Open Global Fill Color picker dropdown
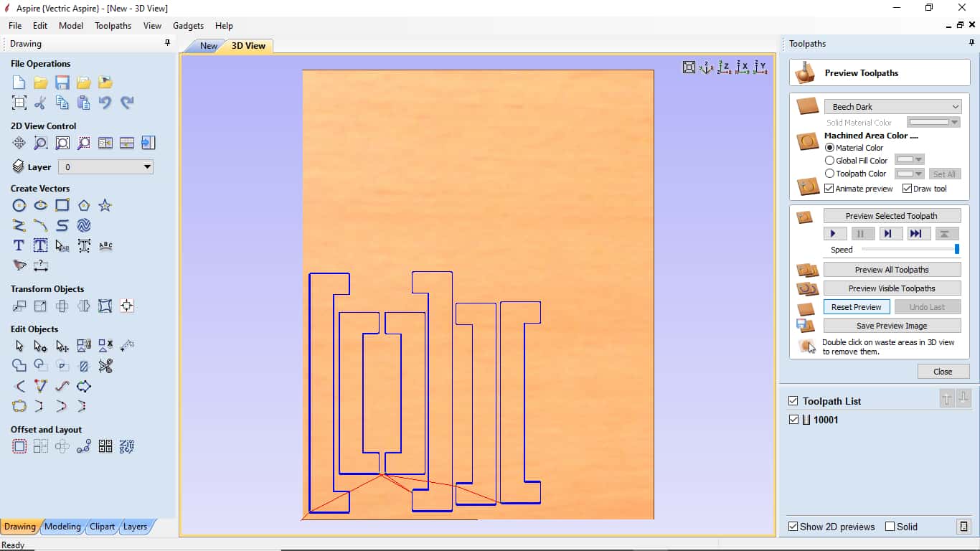 tap(910, 160)
